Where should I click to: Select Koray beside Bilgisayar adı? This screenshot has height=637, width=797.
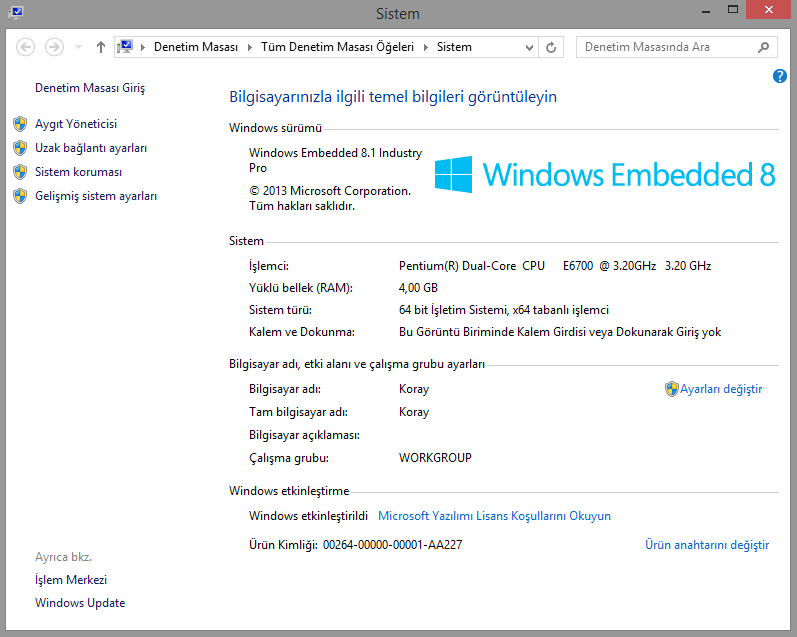click(x=414, y=389)
